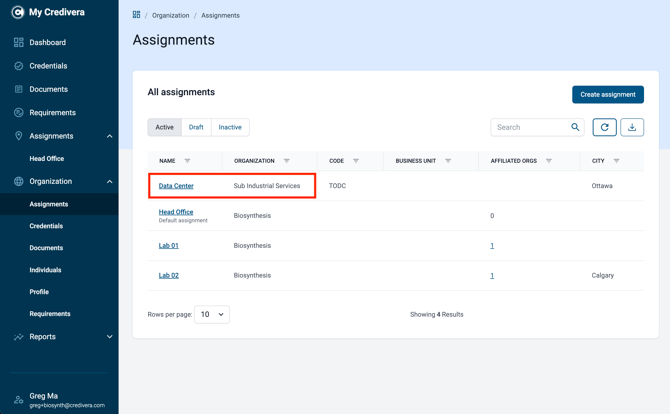
Task: Open the Data Center assignment link
Action: click(x=176, y=186)
